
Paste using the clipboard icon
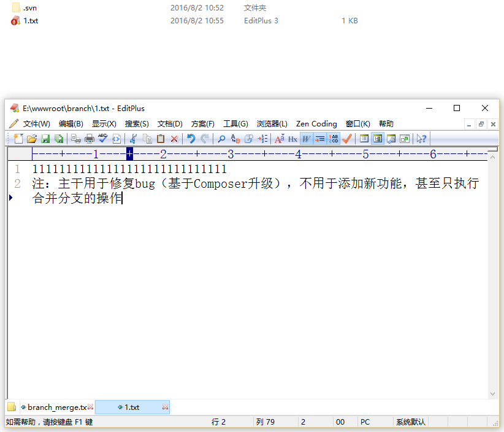[161, 139]
